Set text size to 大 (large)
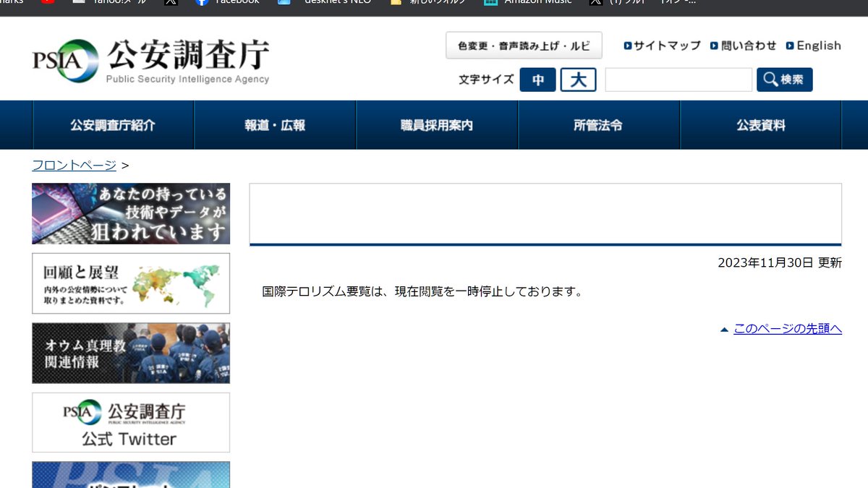Image resolution: width=868 pixels, height=488 pixels. (578, 80)
